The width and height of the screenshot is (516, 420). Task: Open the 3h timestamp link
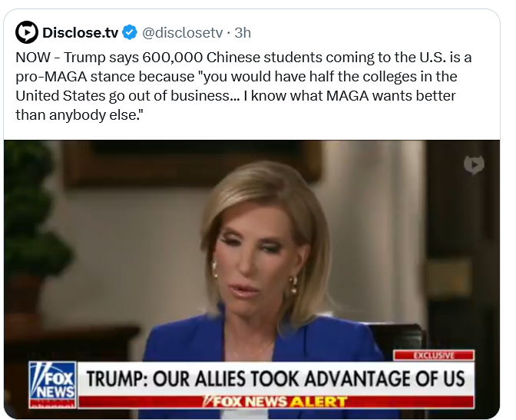tap(243, 32)
